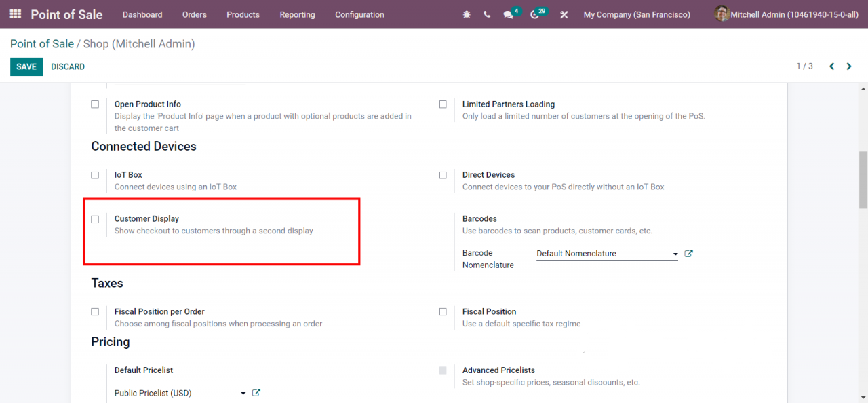Screen dimensions: 868x403
Task: Open the Public Pricelist (USD) dropdown
Action: tap(180, 394)
